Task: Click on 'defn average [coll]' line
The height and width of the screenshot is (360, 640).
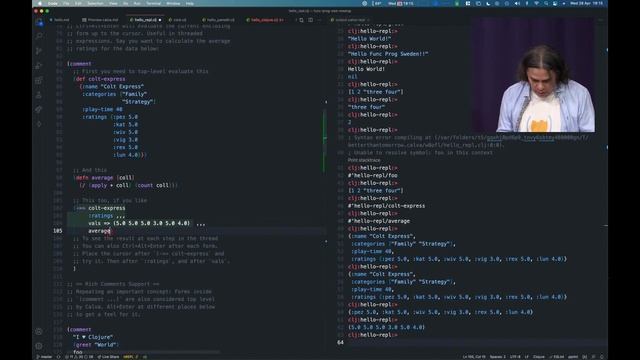Action: coord(105,178)
